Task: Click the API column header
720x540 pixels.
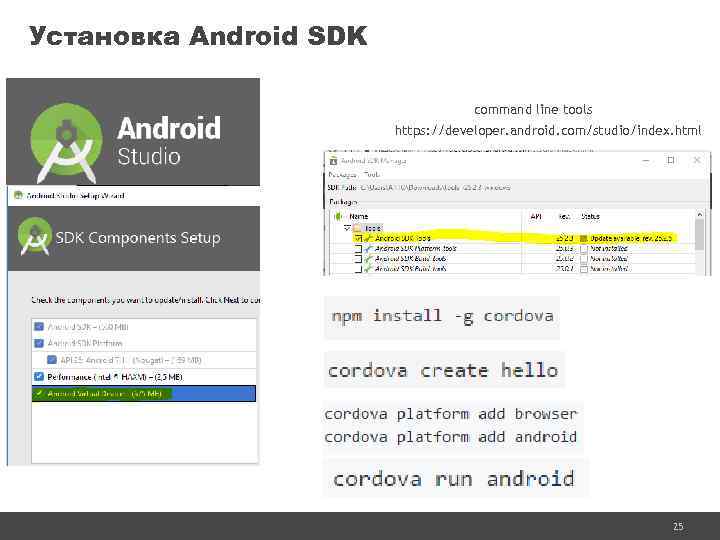Action: [536, 216]
